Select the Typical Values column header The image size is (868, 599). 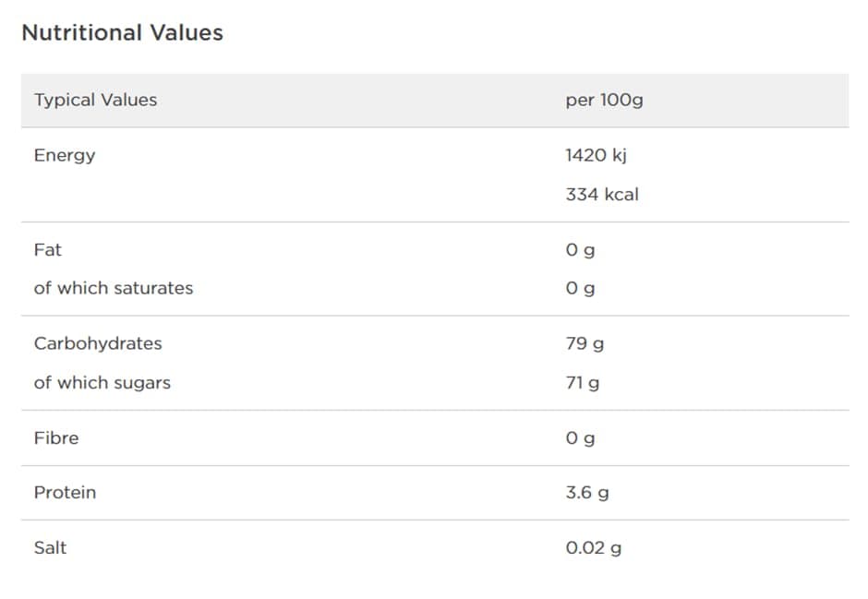pos(95,100)
